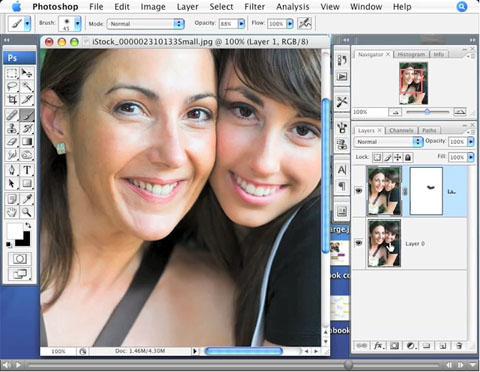Open Spotlight search in menu bar

pyautogui.click(x=462, y=7)
